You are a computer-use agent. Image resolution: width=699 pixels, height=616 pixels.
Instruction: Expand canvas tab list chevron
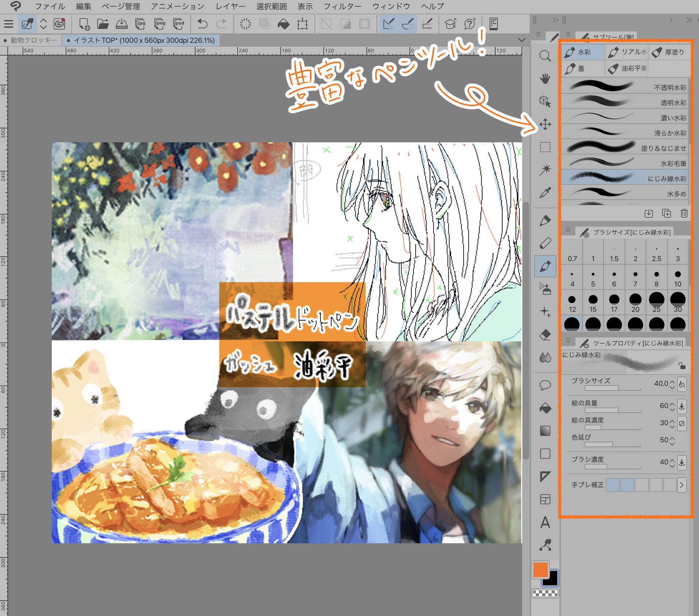(522, 40)
